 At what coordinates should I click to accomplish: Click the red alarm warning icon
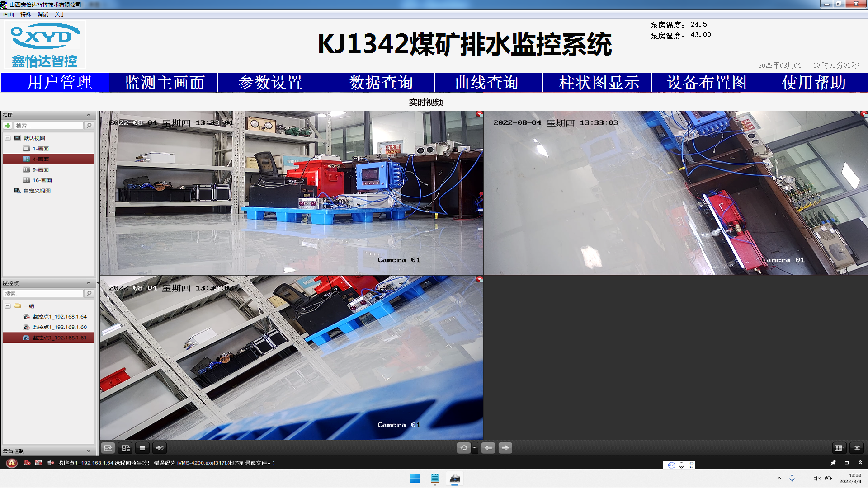12,463
